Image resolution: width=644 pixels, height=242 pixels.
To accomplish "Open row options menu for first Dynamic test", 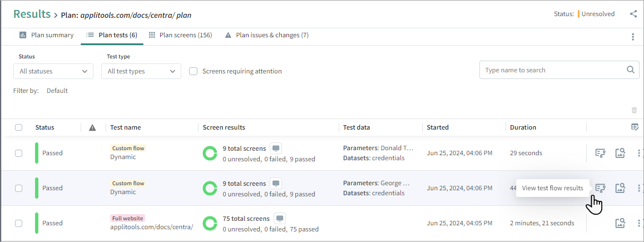I will click(x=638, y=153).
